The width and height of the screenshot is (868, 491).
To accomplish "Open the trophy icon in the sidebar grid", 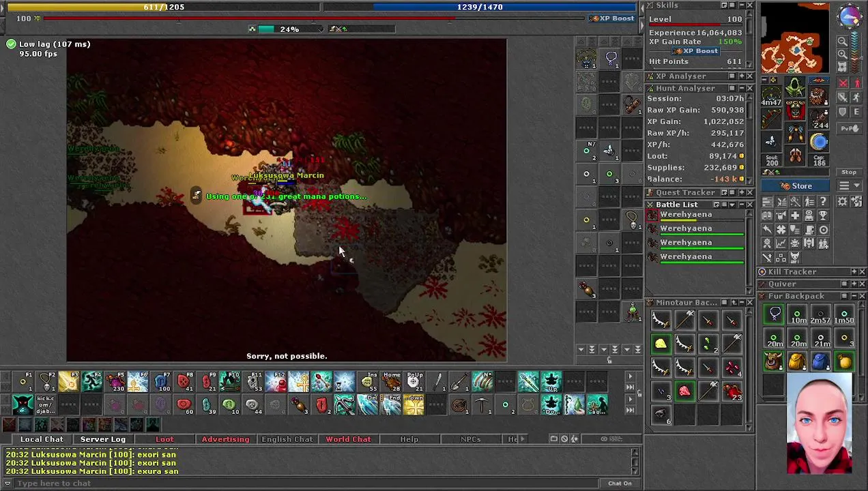I will 823,215.
